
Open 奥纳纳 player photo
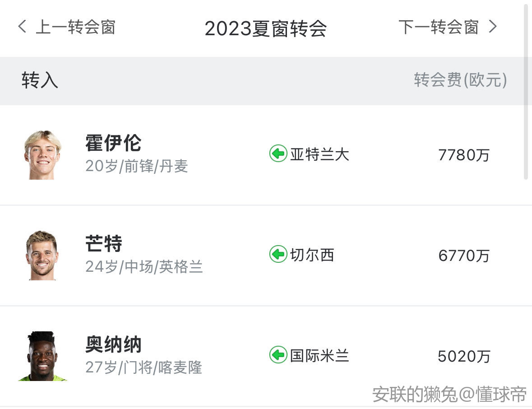pyautogui.click(x=42, y=356)
